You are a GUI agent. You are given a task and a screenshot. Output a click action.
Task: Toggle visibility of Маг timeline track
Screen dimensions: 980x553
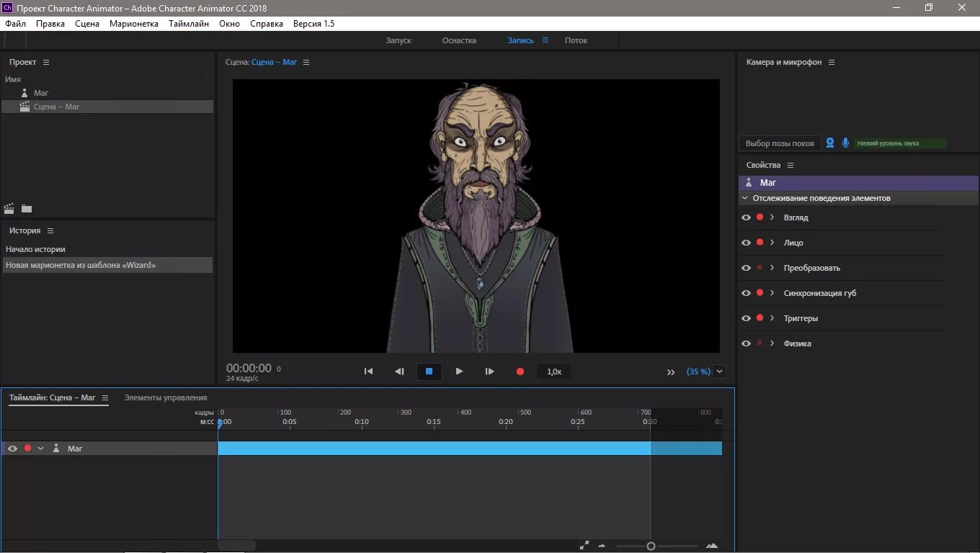(12, 449)
